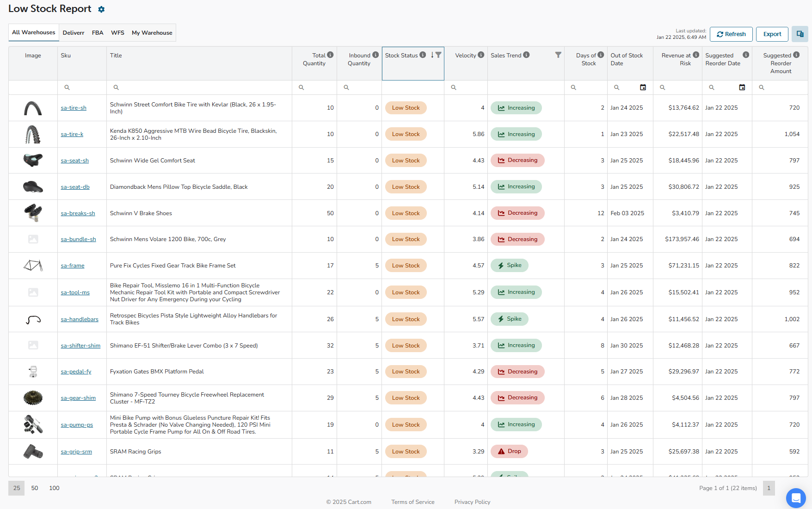Open the sa-tire-sh SKU link
Screen dimensions: 812x509
pyautogui.click(x=74, y=108)
